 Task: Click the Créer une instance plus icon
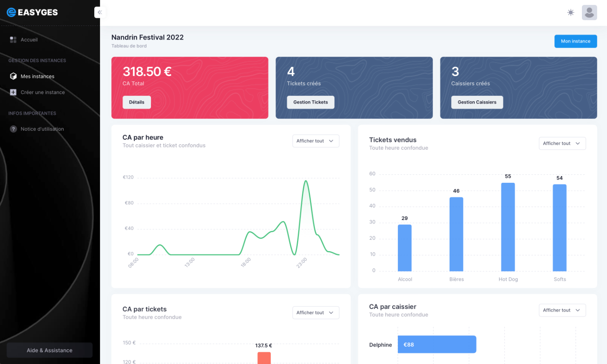point(13,92)
